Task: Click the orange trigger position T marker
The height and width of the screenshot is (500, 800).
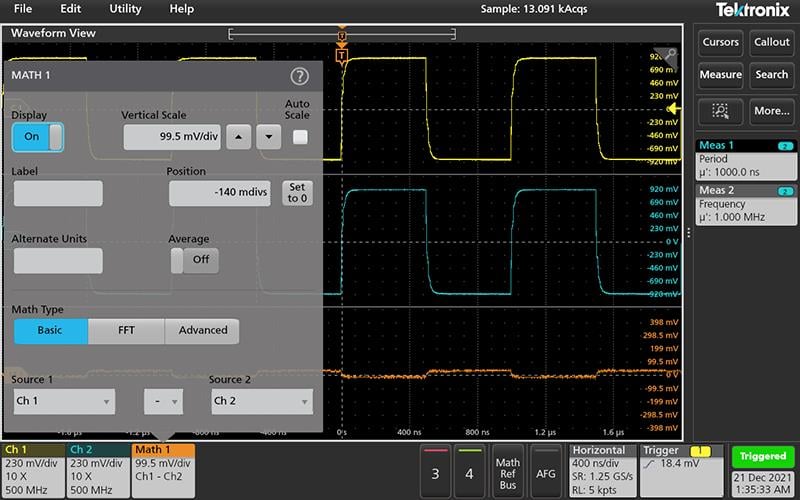Action: (x=342, y=55)
